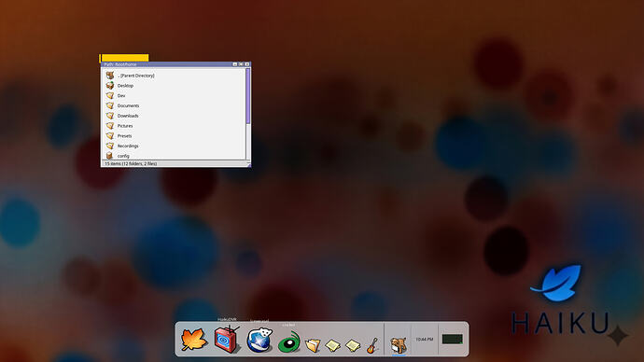Click the yellow window tab
The image size is (644, 362).
124,58
